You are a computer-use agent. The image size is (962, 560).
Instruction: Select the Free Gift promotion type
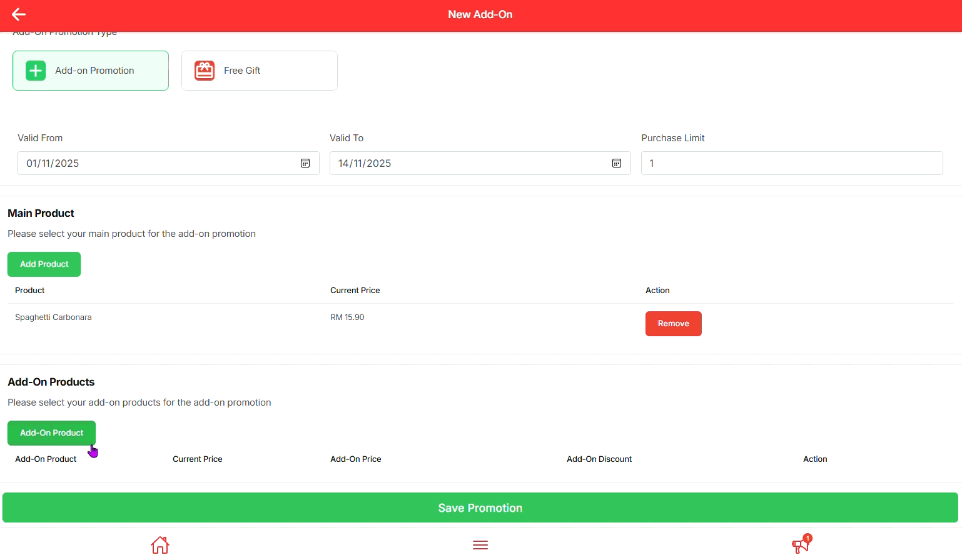pos(260,71)
